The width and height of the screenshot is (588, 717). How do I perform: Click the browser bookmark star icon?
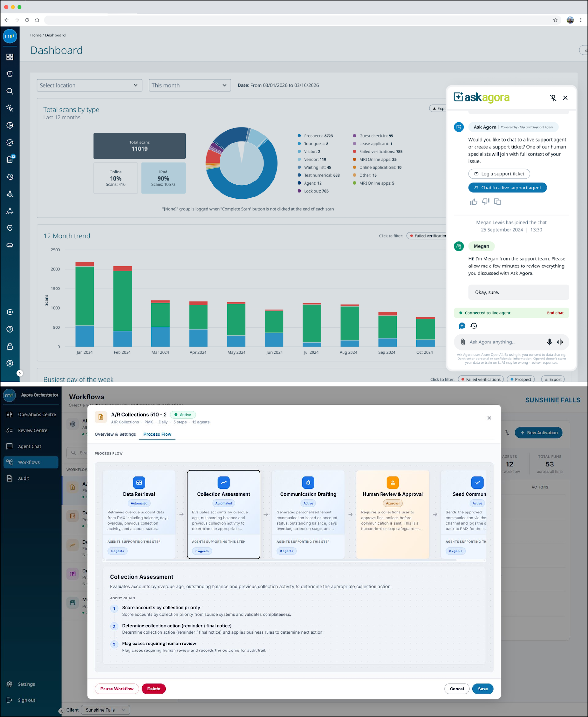pyautogui.click(x=555, y=20)
